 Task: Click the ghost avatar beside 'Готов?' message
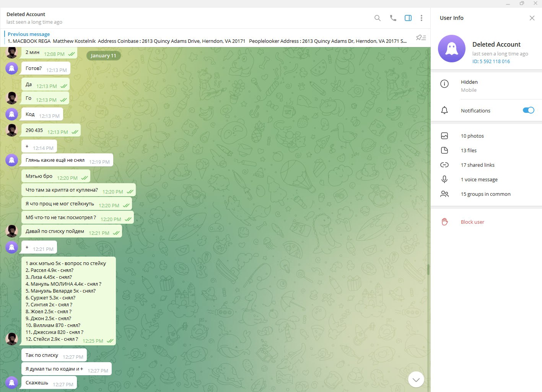pos(12,68)
